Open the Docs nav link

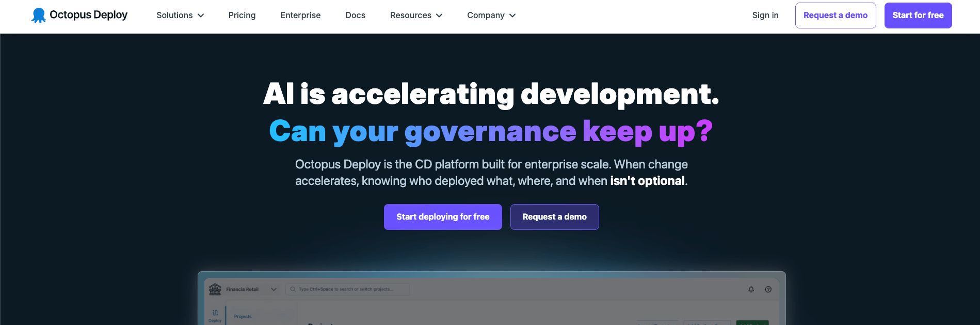tap(356, 16)
